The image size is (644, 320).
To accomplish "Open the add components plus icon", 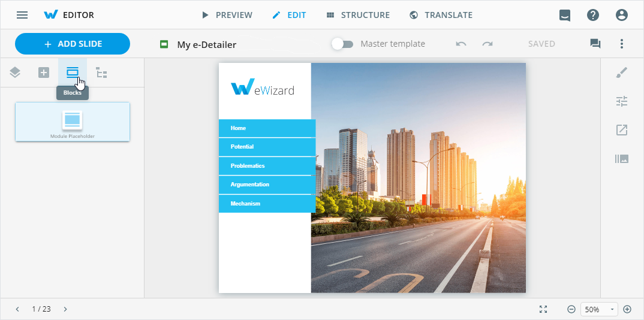I will point(44,73).
